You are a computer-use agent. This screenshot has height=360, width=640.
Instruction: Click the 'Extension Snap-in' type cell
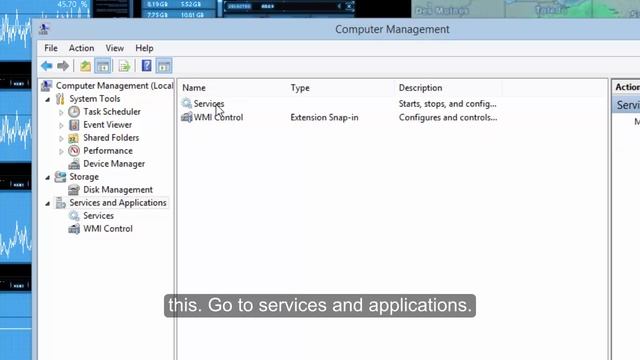point(324,118)
